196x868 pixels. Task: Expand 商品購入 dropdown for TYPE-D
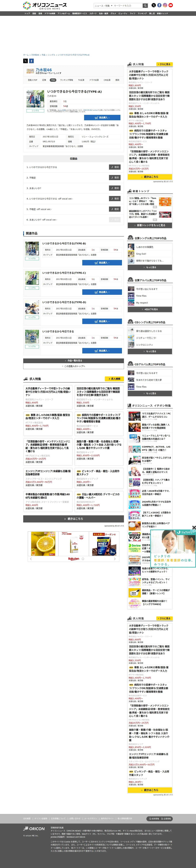[102, 321]
